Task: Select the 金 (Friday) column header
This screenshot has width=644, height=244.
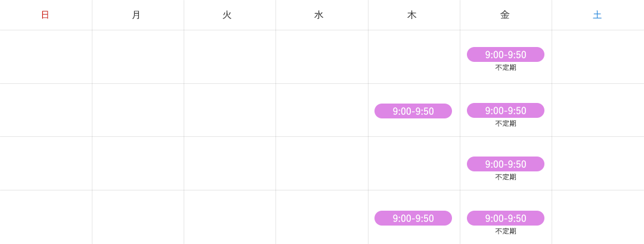Action: point(505,15)
